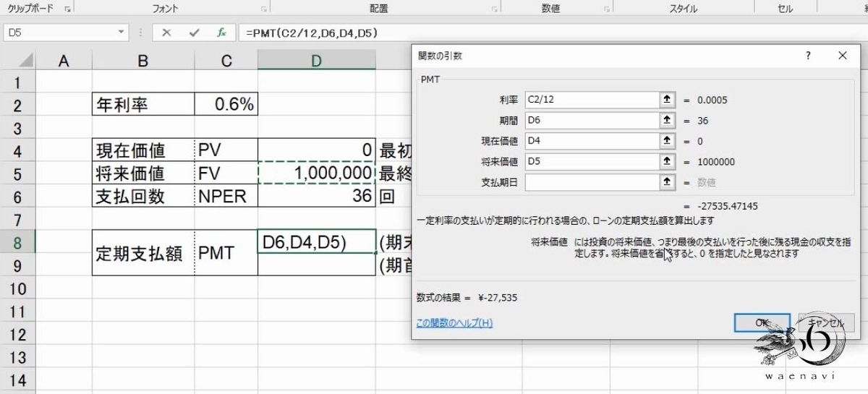868x394 pixels.
Task: Click the 現在価値 label cell
Action: (143, 151)
